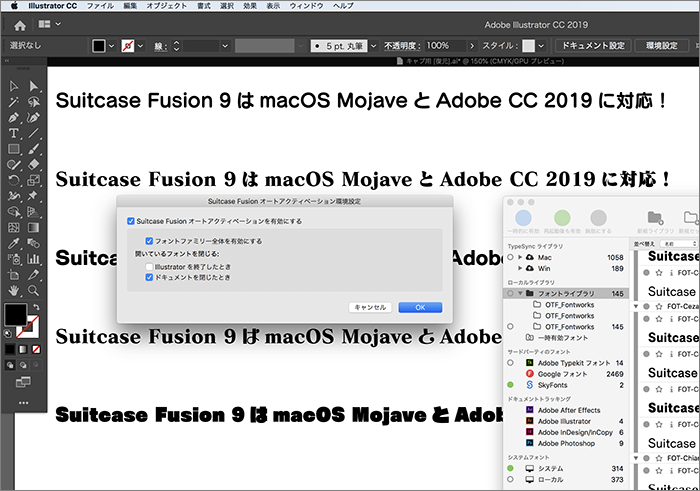700x491 pixels.
Task: Select the Perspective Grid tool
Action: coord(33,212)
